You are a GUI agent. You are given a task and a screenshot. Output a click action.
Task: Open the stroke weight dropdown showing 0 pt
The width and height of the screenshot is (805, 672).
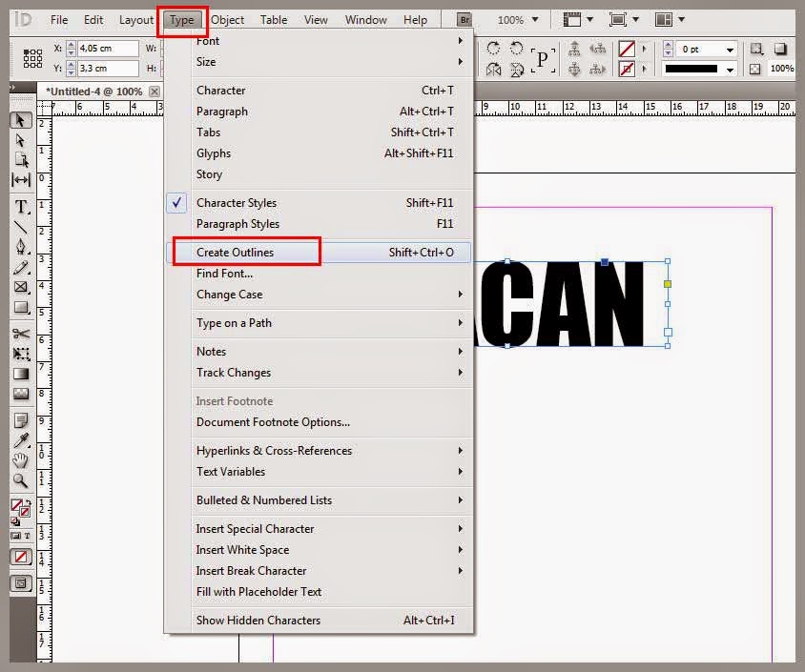pos(731,50)
